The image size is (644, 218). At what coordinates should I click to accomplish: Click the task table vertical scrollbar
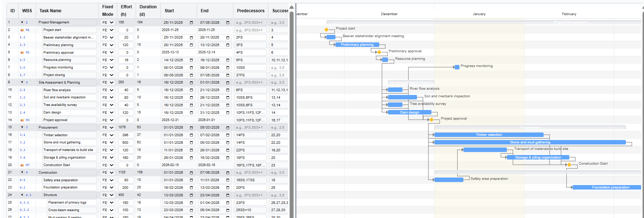pos(291,108)
